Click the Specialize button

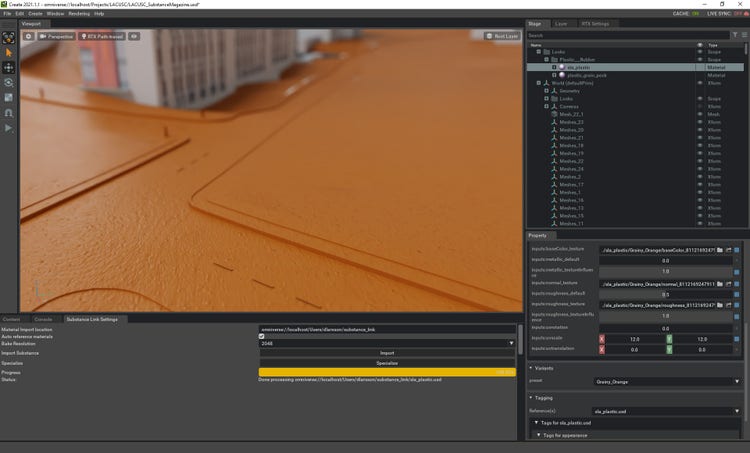(387, 363)
